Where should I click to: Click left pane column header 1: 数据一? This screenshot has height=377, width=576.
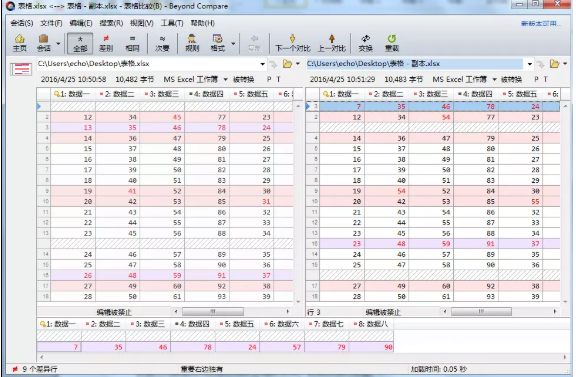[x=73, y=94]
